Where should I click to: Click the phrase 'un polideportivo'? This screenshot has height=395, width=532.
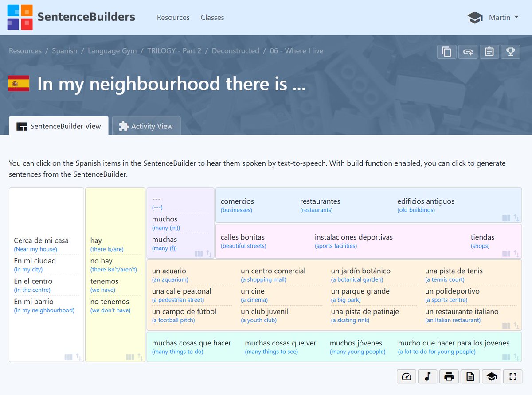[452, 291]
